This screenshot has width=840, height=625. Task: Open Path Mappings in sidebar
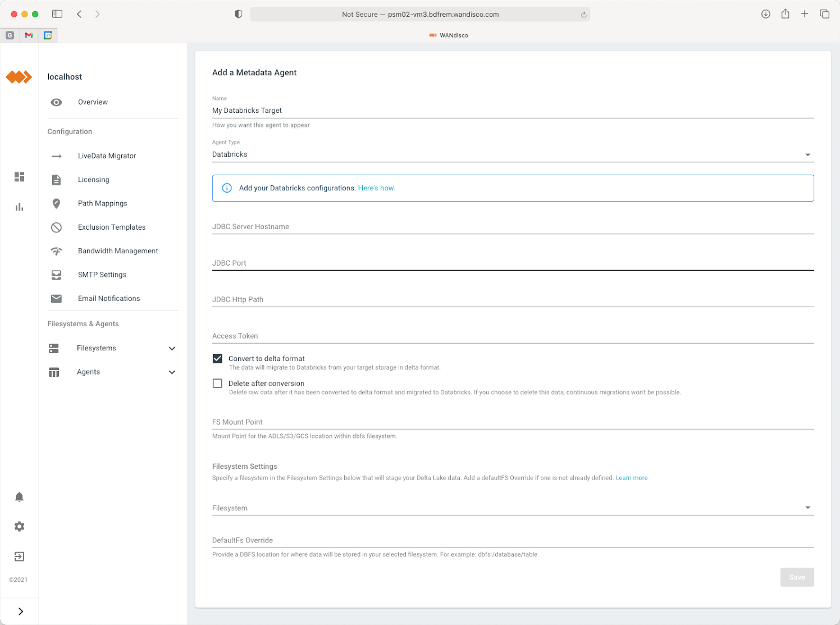click(x=102, y=203)
